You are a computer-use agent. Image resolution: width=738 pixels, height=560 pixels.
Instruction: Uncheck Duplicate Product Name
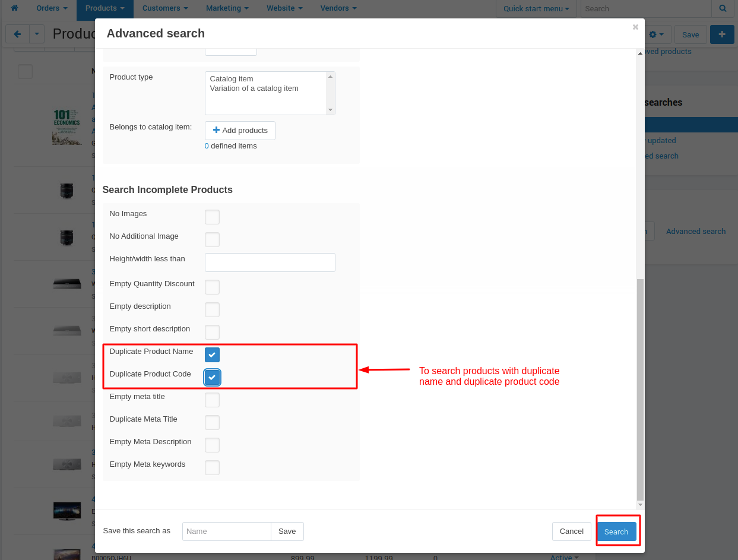pos(212,355)
